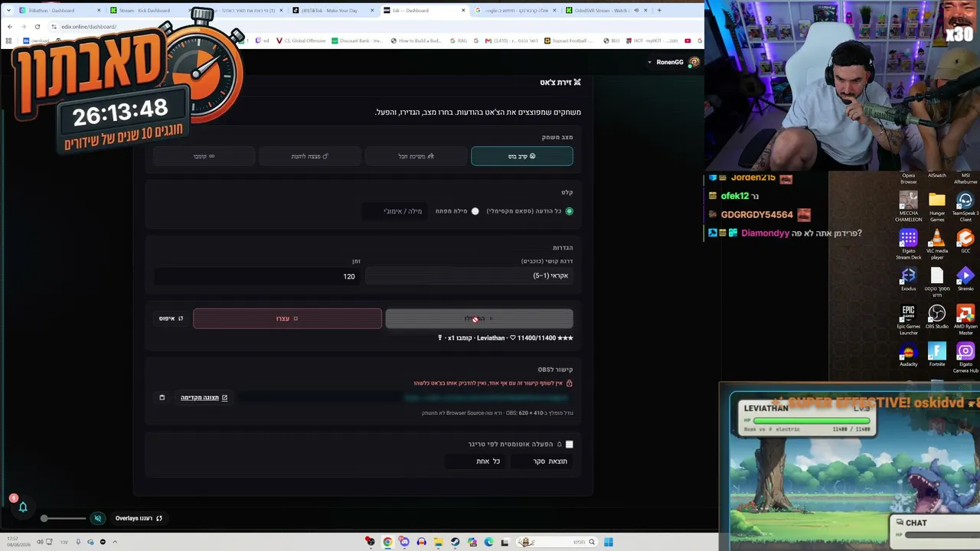This screenshot has height=551, width=980.
Task: Select the משיכת חבל tug-of-war mode
Action: pos(416,156)
